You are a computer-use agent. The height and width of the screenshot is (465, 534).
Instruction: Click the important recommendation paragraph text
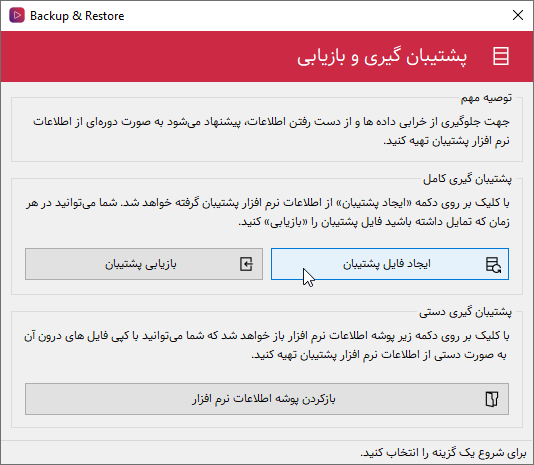click(x=271, y=131)
